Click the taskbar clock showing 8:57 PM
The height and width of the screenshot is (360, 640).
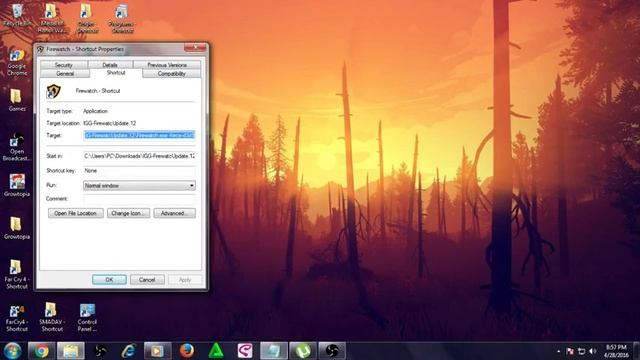point(616,351)
